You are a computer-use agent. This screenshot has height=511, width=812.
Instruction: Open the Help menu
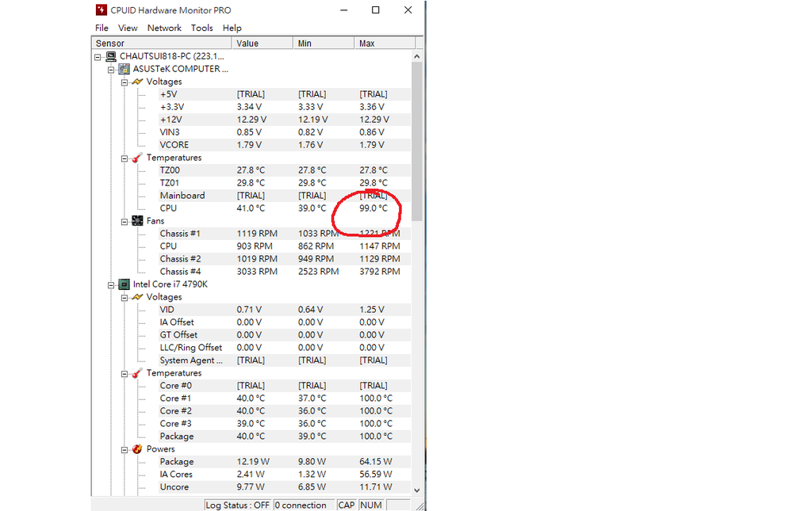pos(232,28)
